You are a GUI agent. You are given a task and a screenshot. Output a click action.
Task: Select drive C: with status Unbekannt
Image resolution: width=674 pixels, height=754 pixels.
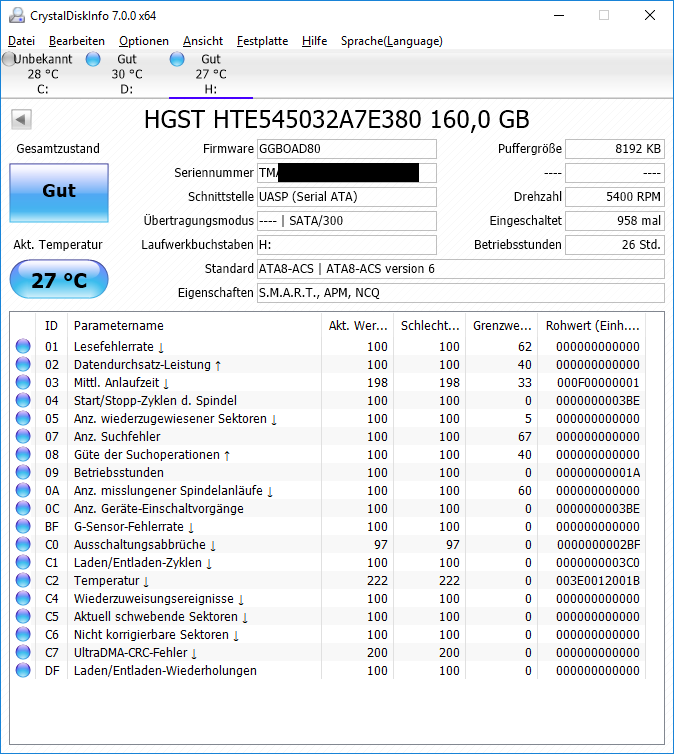pos(42,74)
